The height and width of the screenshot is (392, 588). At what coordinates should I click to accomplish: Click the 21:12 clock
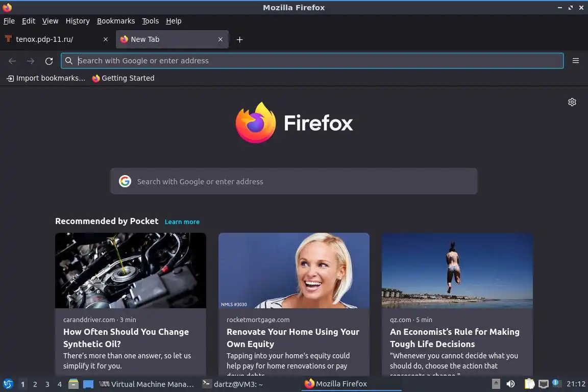576,384
